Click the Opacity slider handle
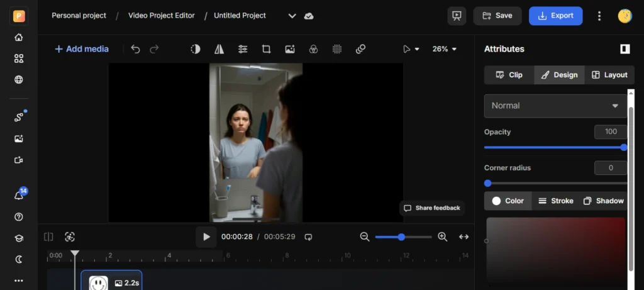644x290 pixels. [x=624, y=147]
